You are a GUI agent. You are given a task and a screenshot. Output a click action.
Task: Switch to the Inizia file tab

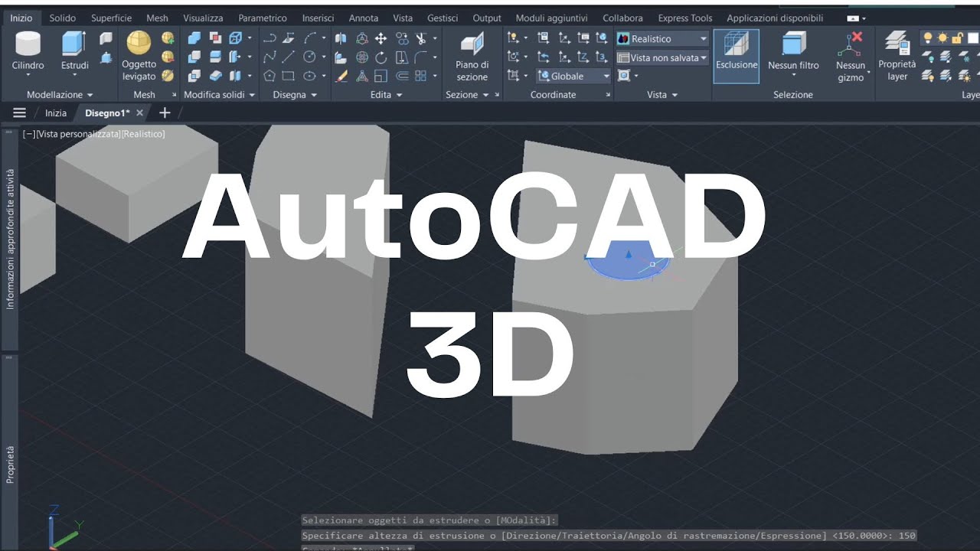[56, 112]
